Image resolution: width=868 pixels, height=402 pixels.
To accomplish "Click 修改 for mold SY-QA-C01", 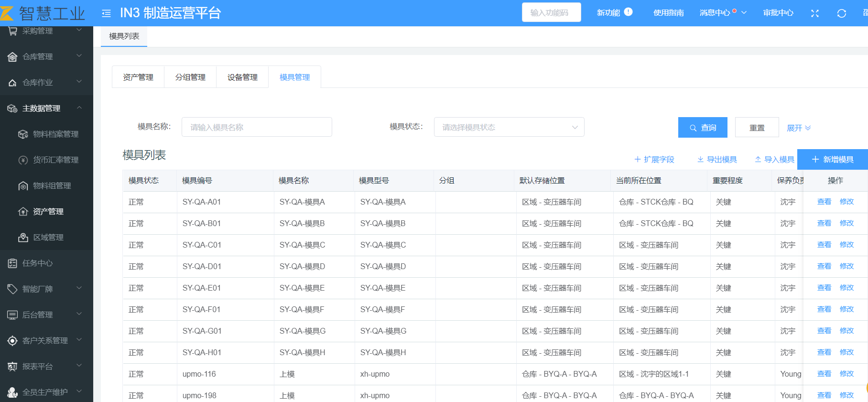I will (x=846, y=245).
